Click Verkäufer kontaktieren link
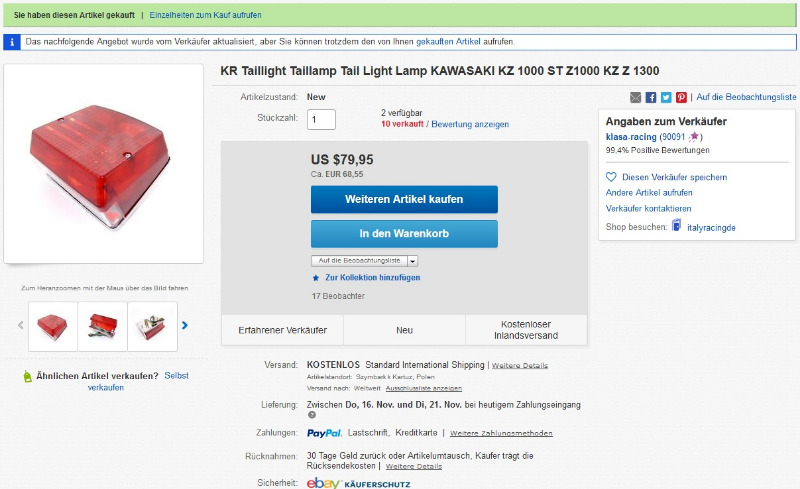 [x=648, y=208]
